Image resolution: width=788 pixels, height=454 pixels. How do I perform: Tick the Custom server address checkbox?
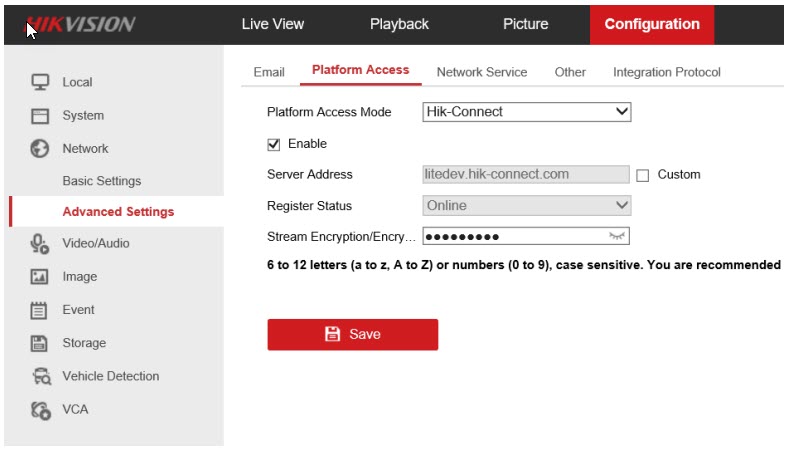[x=643, y=175]
